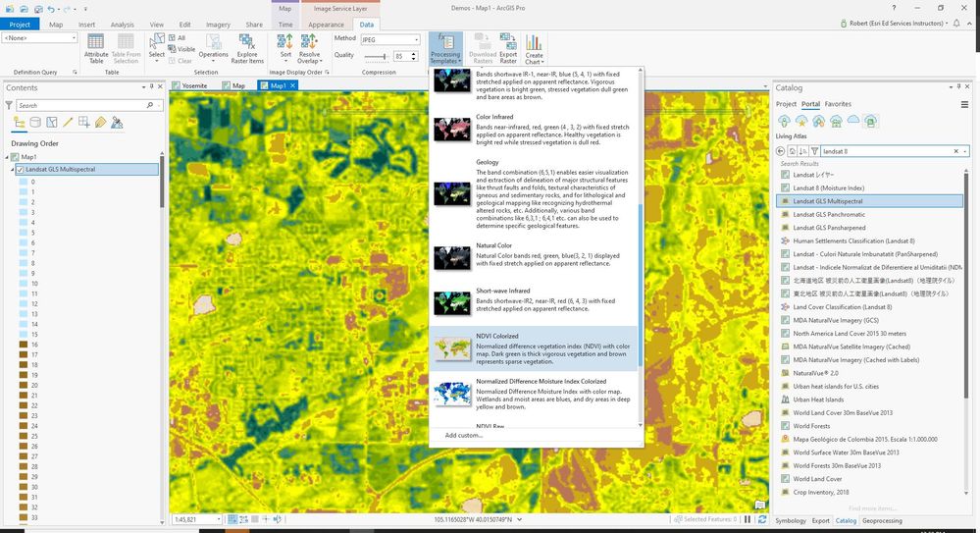This screenshot has height=533, width=980.
Task: Select Landsat 8 (Moisture Index) result
Action: click(828, 188)
